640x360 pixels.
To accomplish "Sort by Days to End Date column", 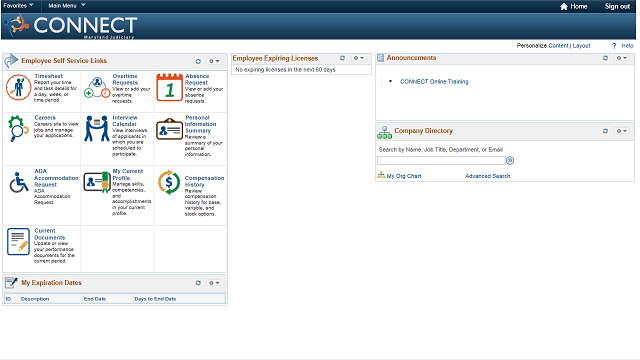I will [x=155, y=299].
